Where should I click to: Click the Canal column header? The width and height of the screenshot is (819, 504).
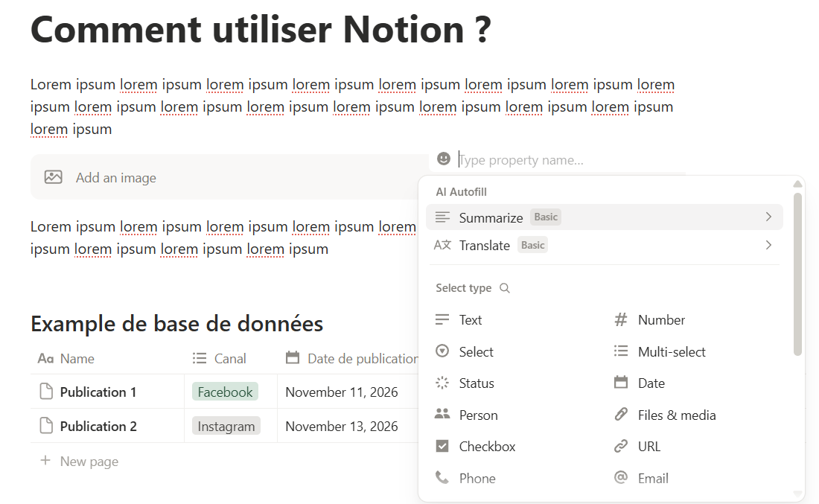[x=230, y=358]
